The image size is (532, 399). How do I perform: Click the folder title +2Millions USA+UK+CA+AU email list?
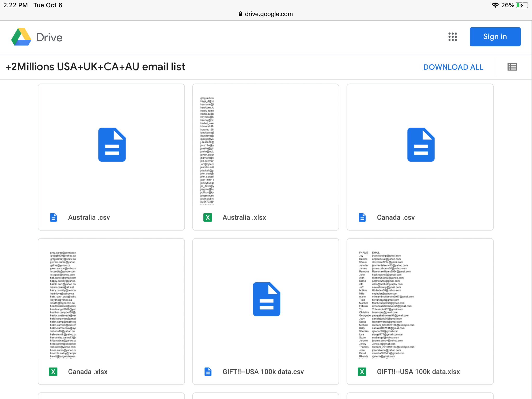(95, 67)
